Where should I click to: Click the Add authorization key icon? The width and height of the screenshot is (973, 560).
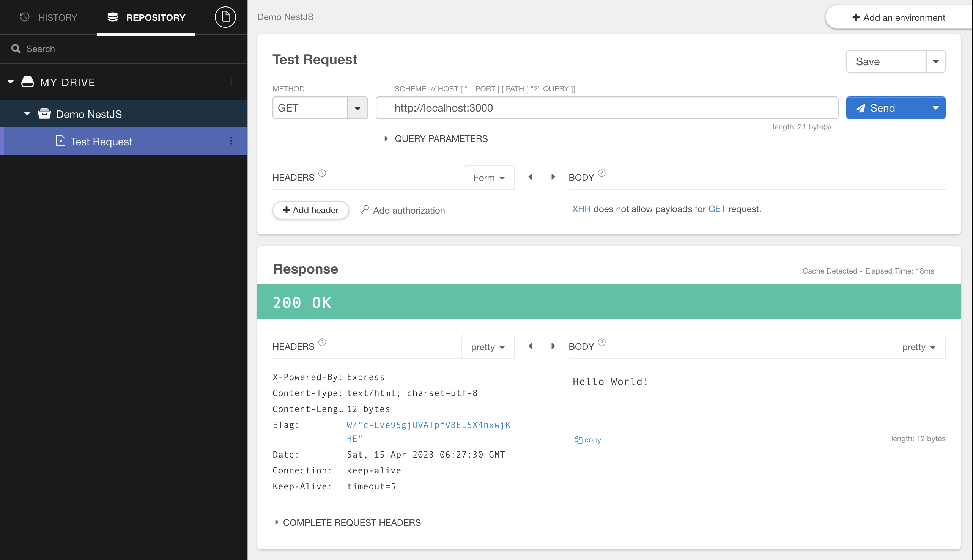point(365,210)
